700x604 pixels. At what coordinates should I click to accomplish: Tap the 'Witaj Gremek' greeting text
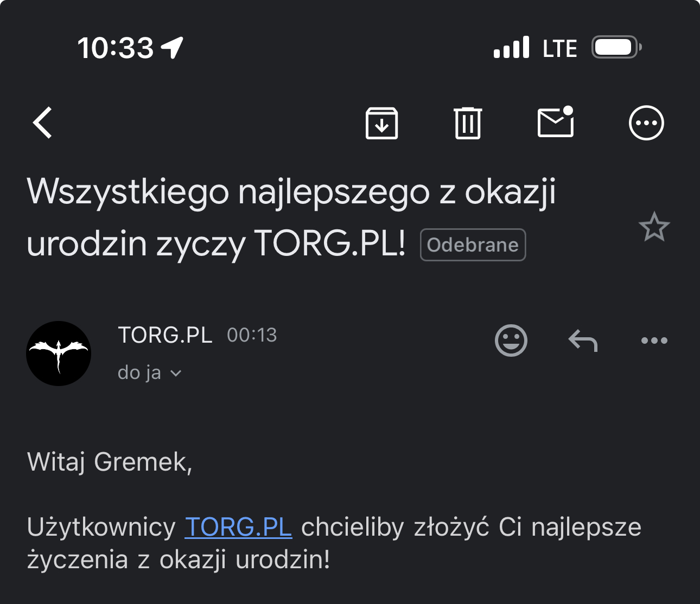tap(110, 462)
